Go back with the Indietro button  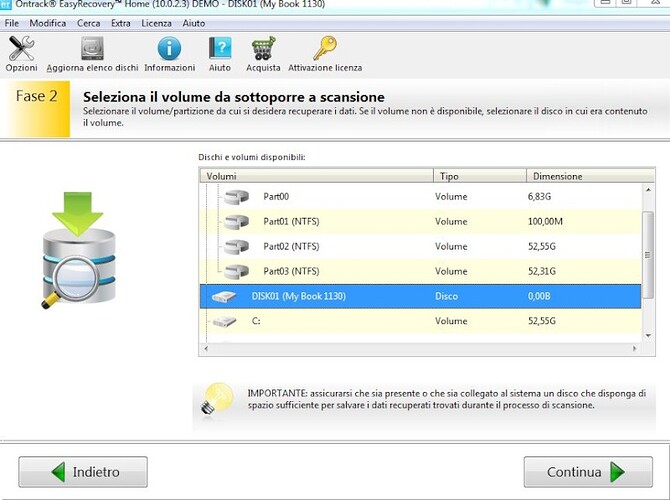pos(83,472)
